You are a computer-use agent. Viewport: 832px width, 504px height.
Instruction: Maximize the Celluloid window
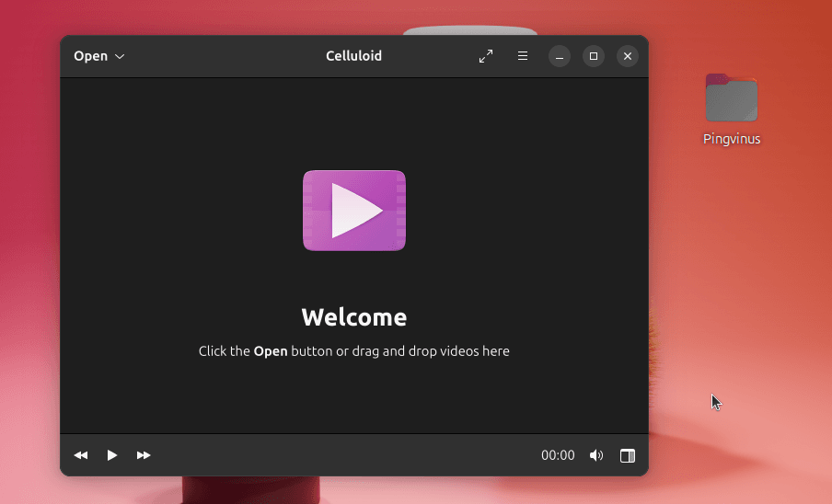(x=594, y=56)
